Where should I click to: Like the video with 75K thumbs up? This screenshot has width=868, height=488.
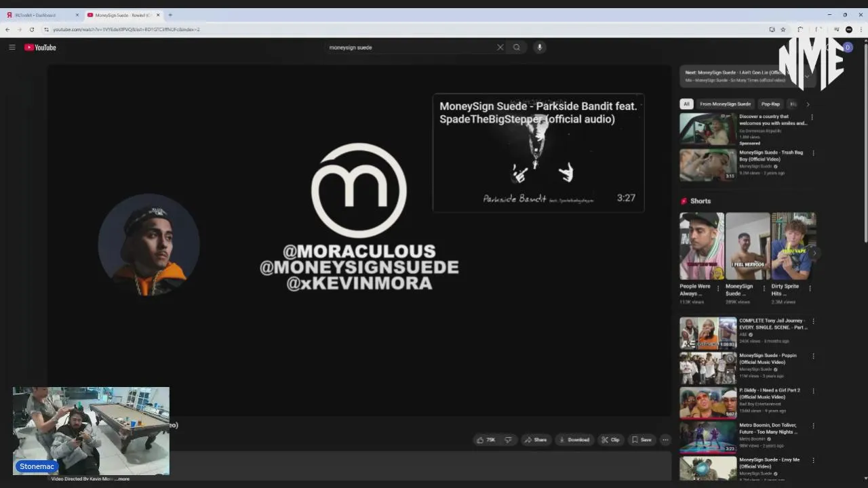tap(486, 440)
